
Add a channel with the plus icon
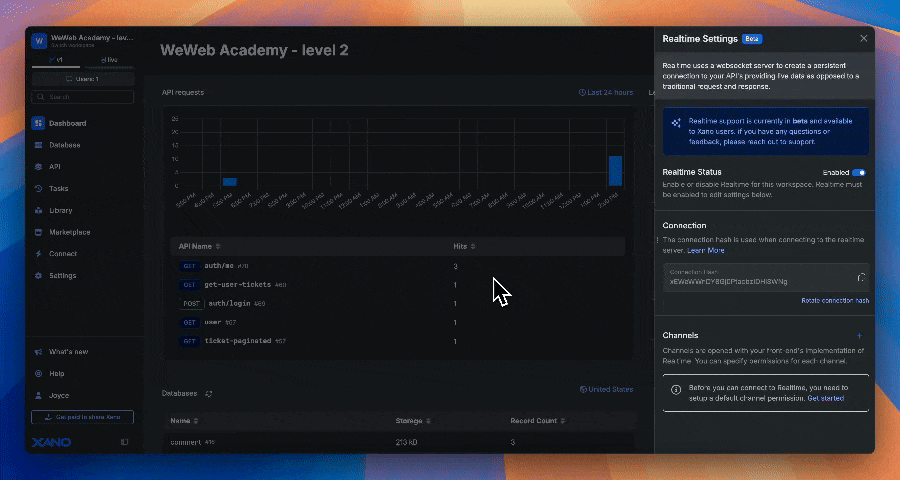[x=859, y=335]
